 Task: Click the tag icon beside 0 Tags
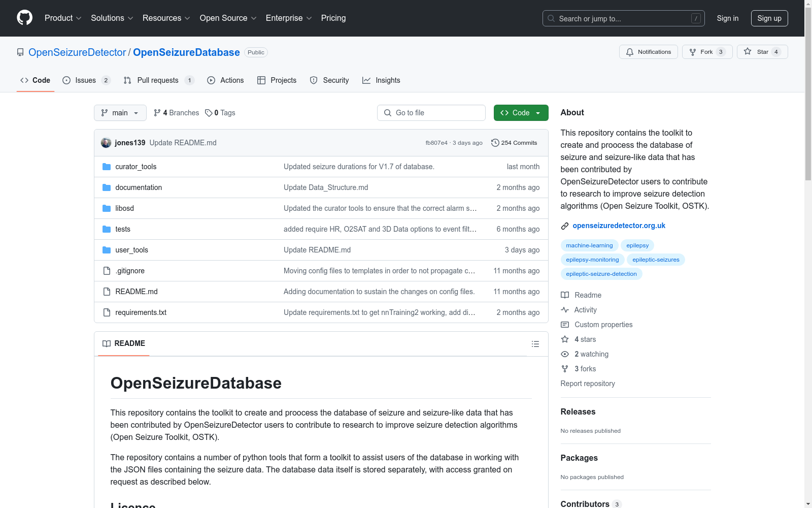(x=209, y=113)
